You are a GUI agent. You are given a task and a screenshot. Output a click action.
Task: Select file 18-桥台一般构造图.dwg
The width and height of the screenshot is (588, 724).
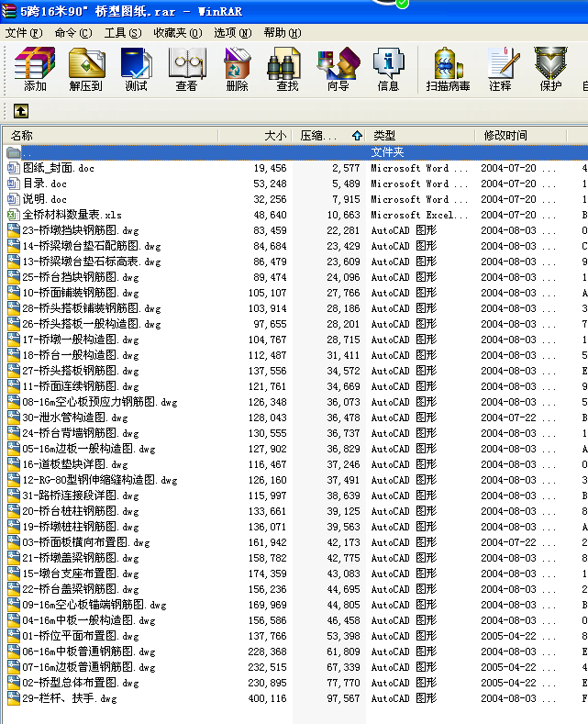pyautogui.click(x=81, y=355)
